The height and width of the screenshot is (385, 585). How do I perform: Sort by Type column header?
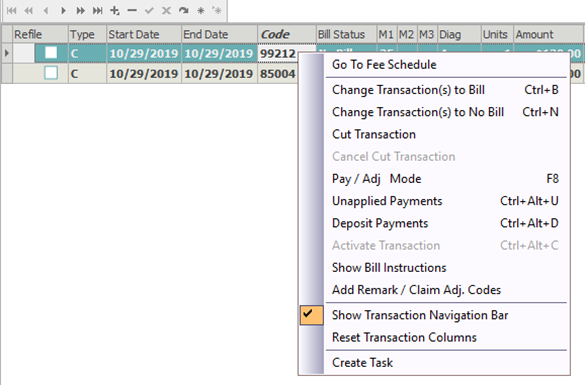tap(88, 34)
